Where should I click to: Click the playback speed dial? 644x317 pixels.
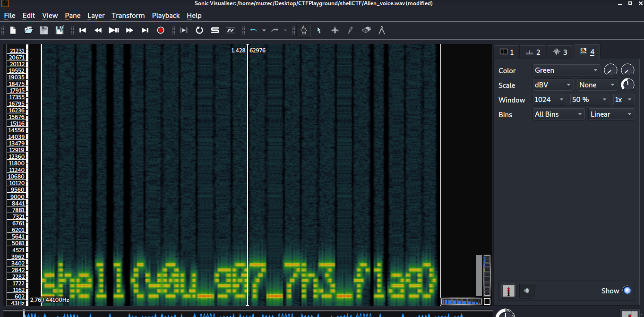point(506,313)
